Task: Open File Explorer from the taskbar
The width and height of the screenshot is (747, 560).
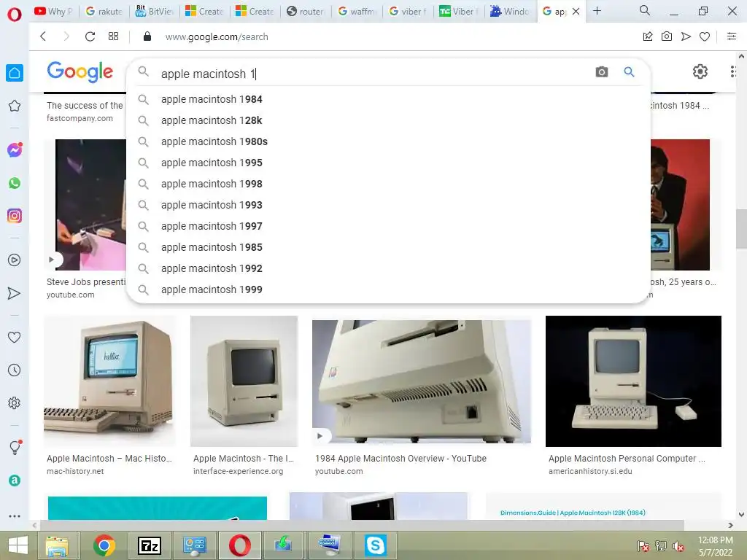Action: [57, 545]
